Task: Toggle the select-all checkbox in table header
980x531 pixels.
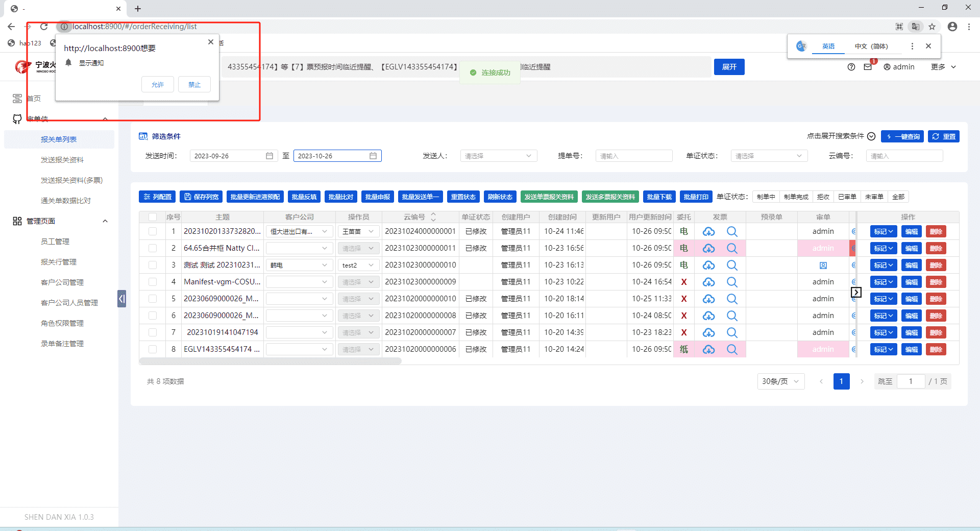Action: [153, 217]
